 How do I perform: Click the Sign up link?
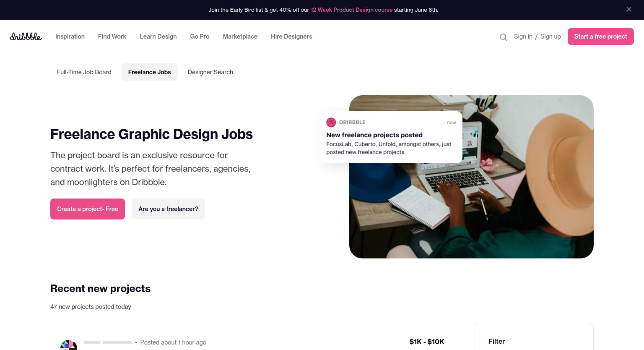tap(551, 37)
